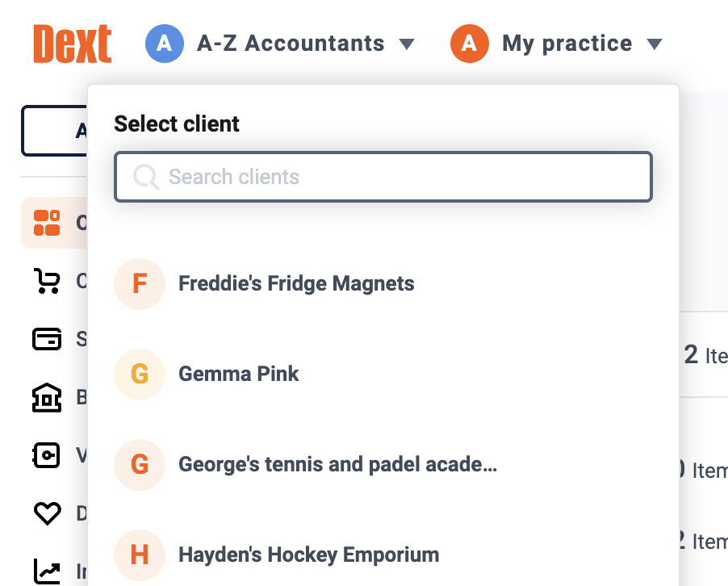Open the bank building sidebar icon
This screenshot has height=586, width=728.
click(47, 397)
